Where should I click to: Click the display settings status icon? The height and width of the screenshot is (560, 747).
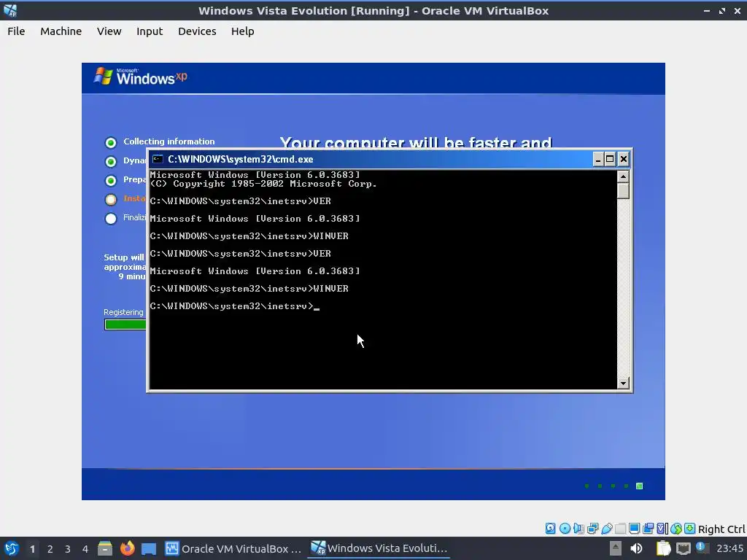click(634, 529)
